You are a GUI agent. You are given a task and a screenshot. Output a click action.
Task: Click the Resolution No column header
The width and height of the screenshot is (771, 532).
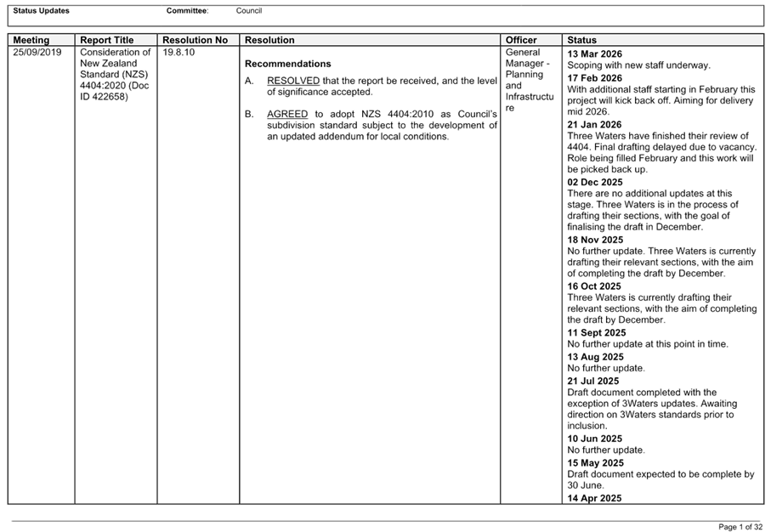pos(196,40)
